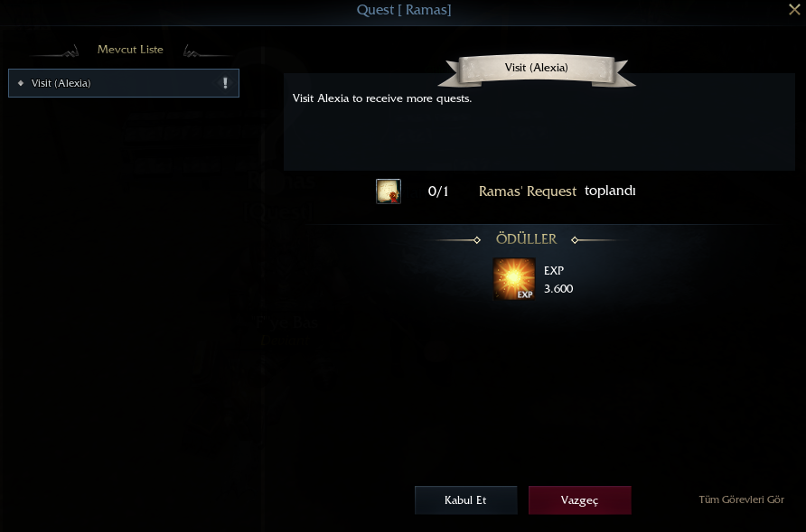Click the diamond left of ÖDÜLLER
The image size is (806, 532).
pos(477,240)
